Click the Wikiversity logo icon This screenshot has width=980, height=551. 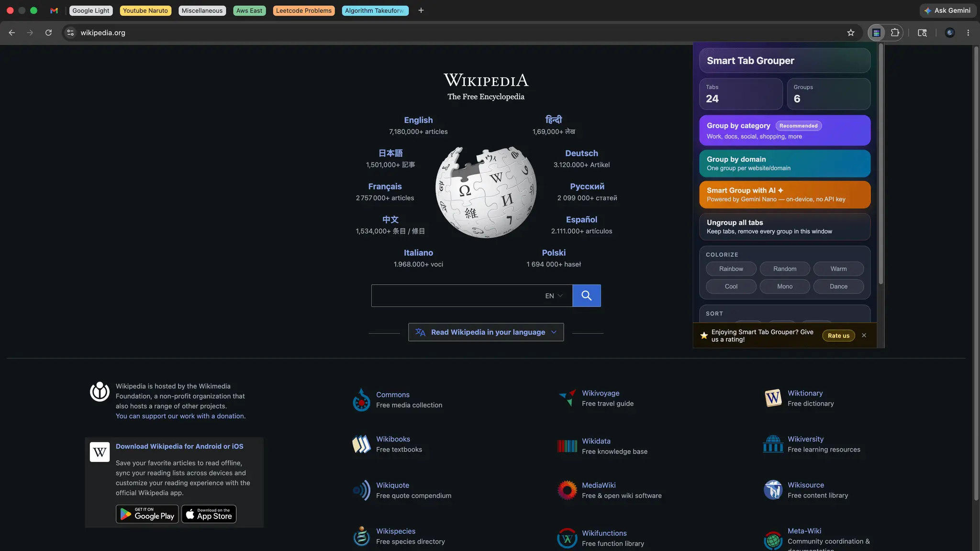773,444
